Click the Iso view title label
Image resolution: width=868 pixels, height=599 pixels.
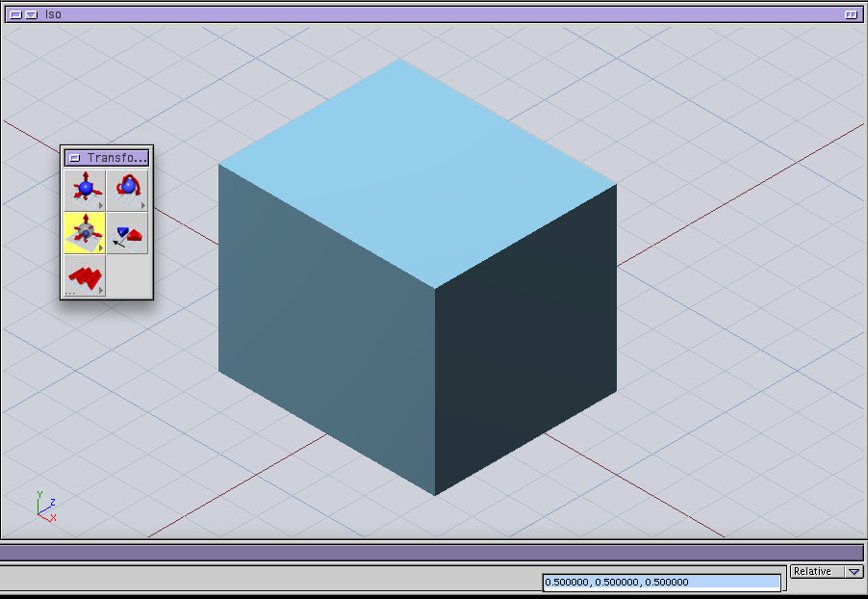click(x=54, y=14)
